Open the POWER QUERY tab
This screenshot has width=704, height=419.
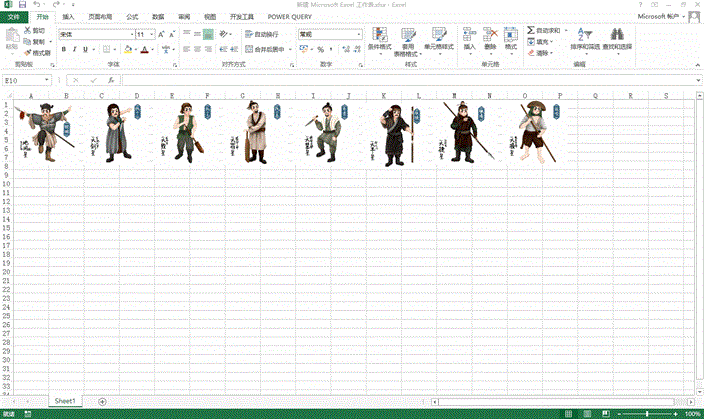pos(289,17)
